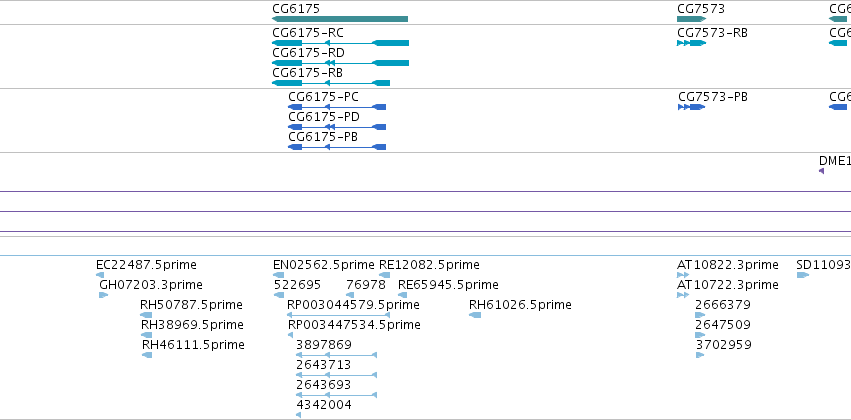Click the RH46111.5prime EST label

pyautogui.click(x=193, y=345)
